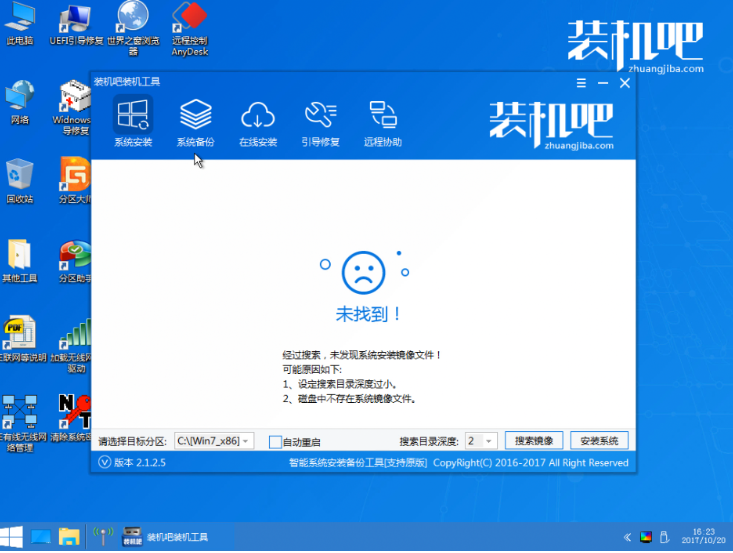Launch 远程协助 remote assistance
The image size is (733, 553).
(x=382, y=123)
